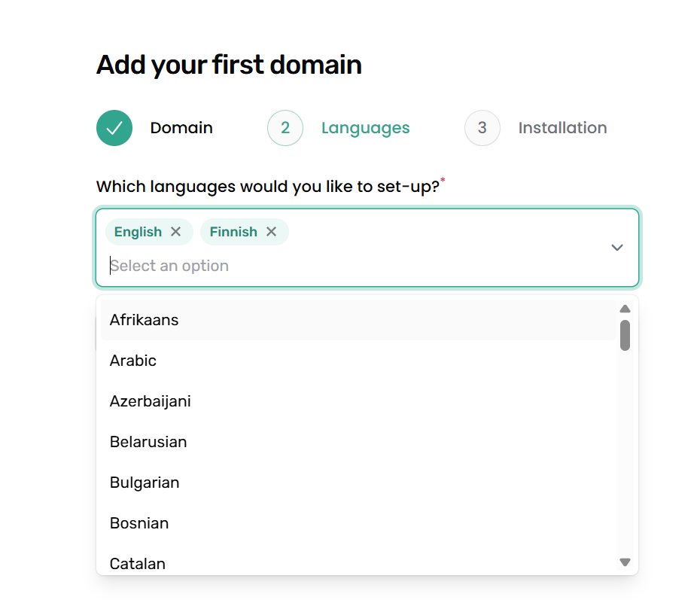Go to the Domain step label
The width and height of the screenshot is (700, 609).
181,128
